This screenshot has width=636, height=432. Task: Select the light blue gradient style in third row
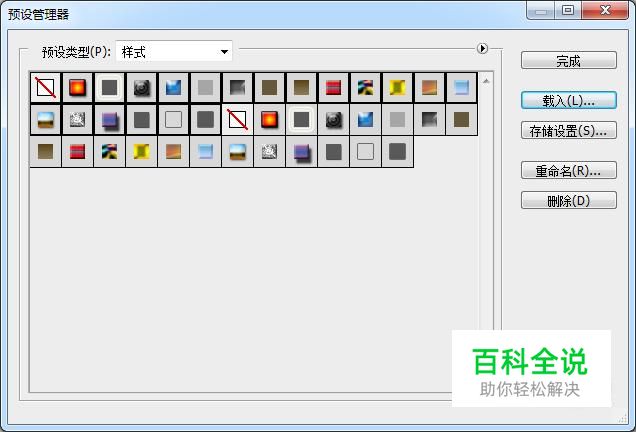pyautogui.click(x=206, y=152)
